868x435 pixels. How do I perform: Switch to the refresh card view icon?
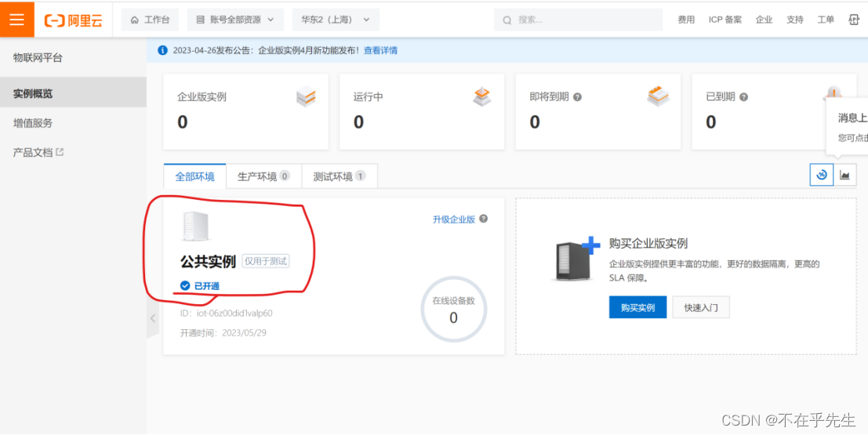(822, 175)
